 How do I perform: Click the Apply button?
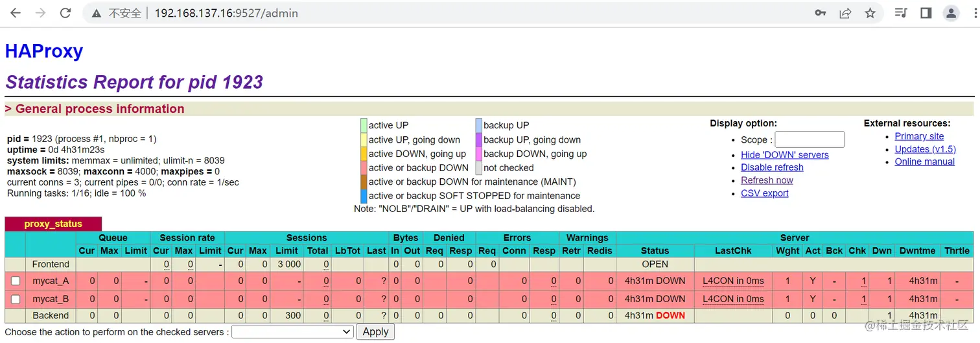click(x=375, y=331)
